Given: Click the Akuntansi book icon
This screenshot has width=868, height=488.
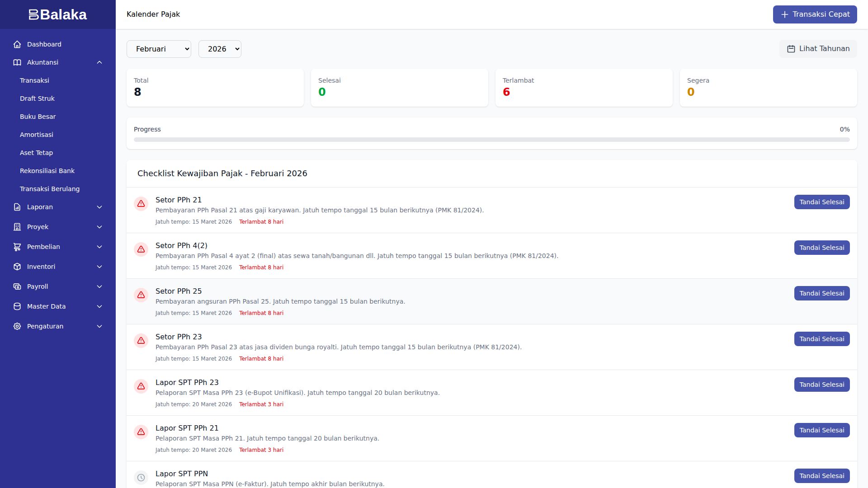Looking at the screenshot, I should pyautogui.click(x=17, y=62).
